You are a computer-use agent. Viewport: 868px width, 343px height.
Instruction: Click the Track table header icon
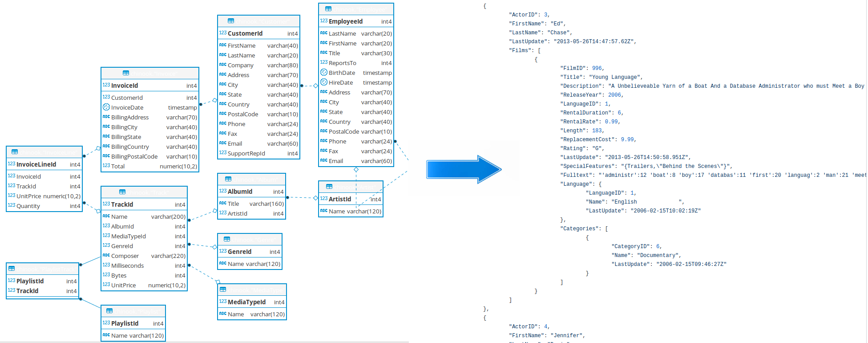(x=122, y=192)
